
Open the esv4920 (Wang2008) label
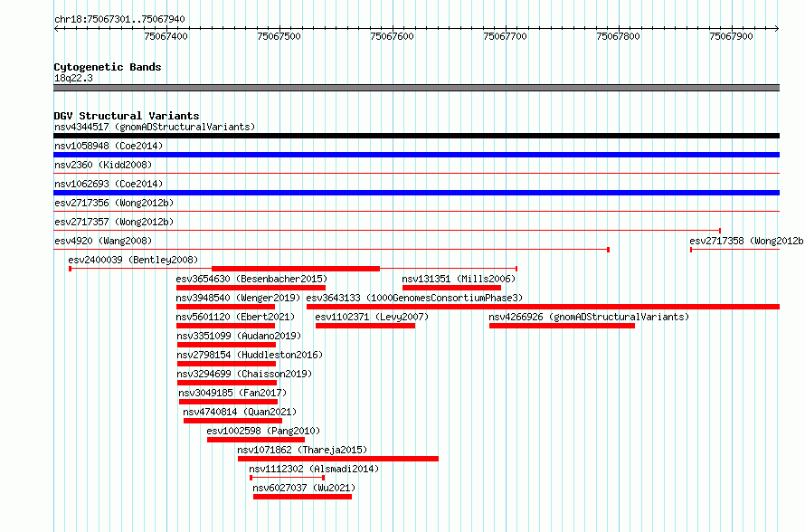(x=103, y=241)
